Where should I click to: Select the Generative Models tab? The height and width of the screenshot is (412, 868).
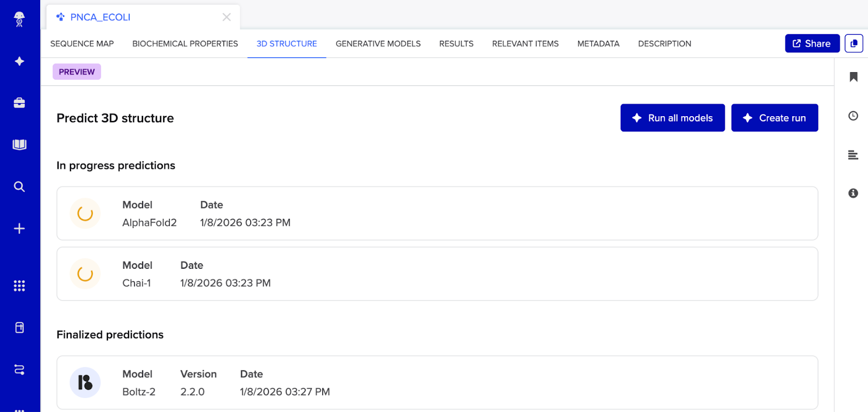378,44
